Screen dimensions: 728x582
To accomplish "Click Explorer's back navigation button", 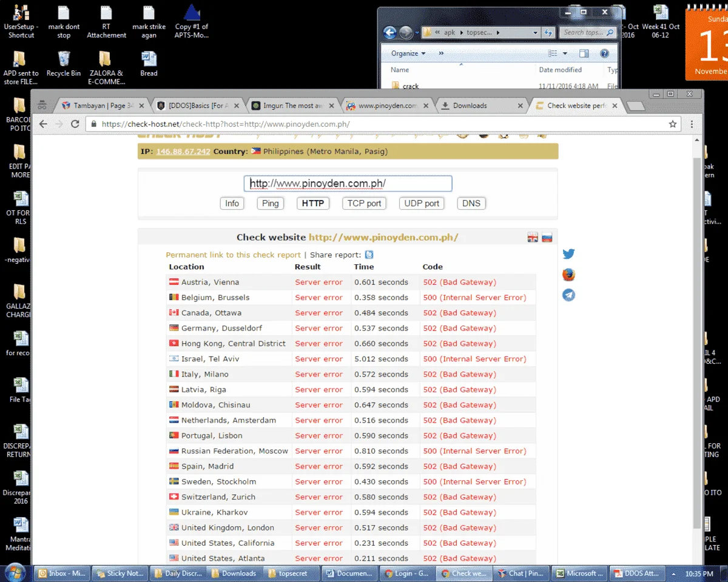I will tap(390, 33).
